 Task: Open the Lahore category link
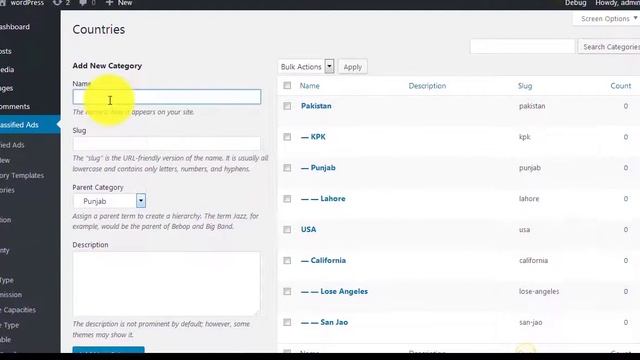(x=323, y=199)
